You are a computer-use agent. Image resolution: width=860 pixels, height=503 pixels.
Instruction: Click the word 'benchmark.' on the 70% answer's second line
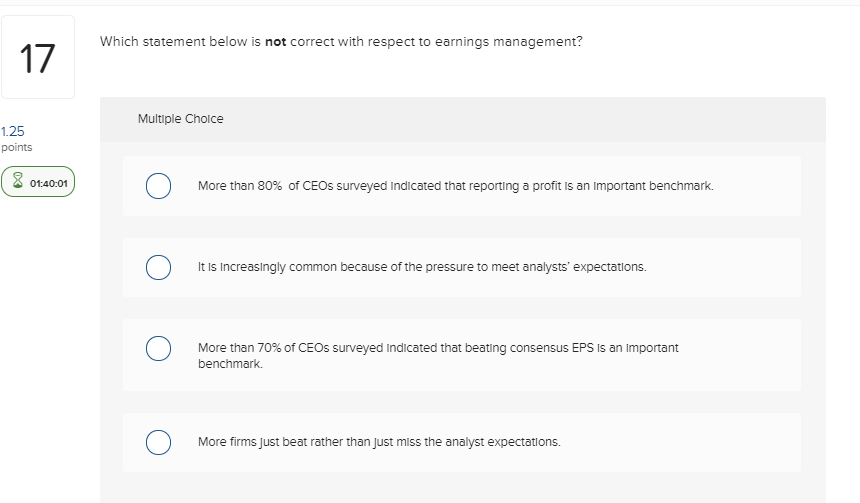tap(231, 364)
